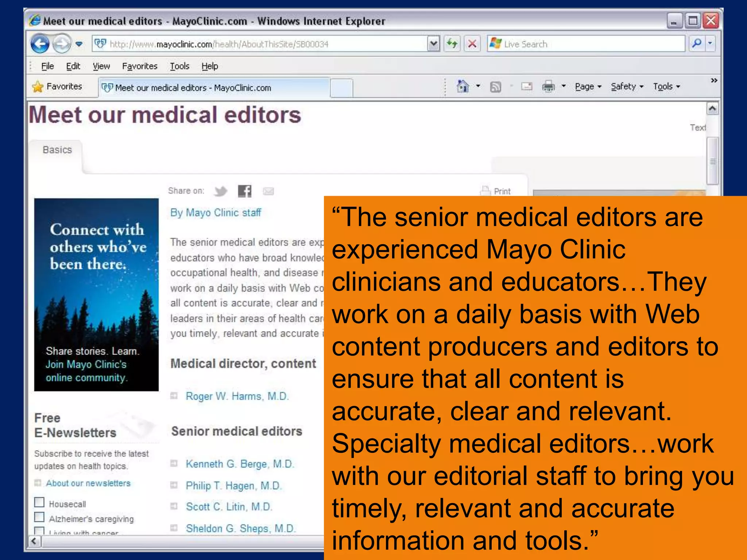The width and height of the screenshot is (747, 560).
Task: Open a new blank tab
Action: click(x=341, y=88)
